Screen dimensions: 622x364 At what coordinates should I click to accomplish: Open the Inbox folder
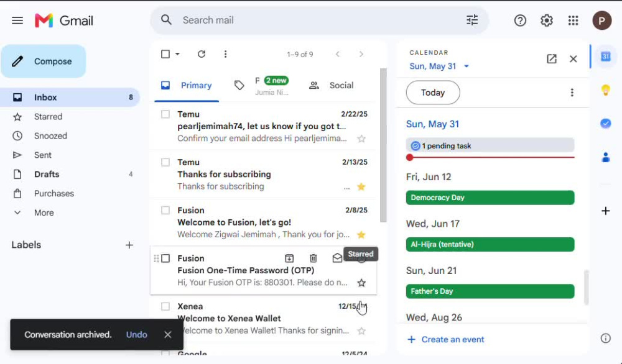click(70, 98)
